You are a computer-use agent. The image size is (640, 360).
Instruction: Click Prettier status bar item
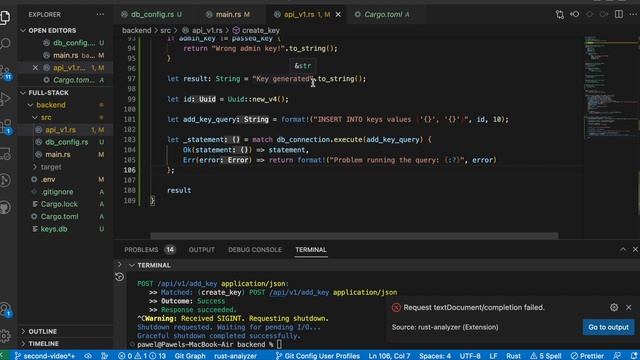587,356
